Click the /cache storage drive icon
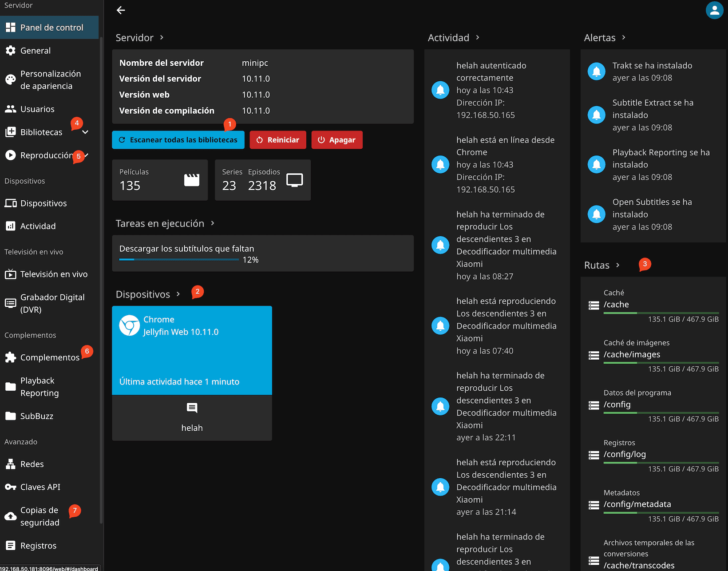Image resolution: width=728 pixels, height=571 pixels. pos(593,305)
